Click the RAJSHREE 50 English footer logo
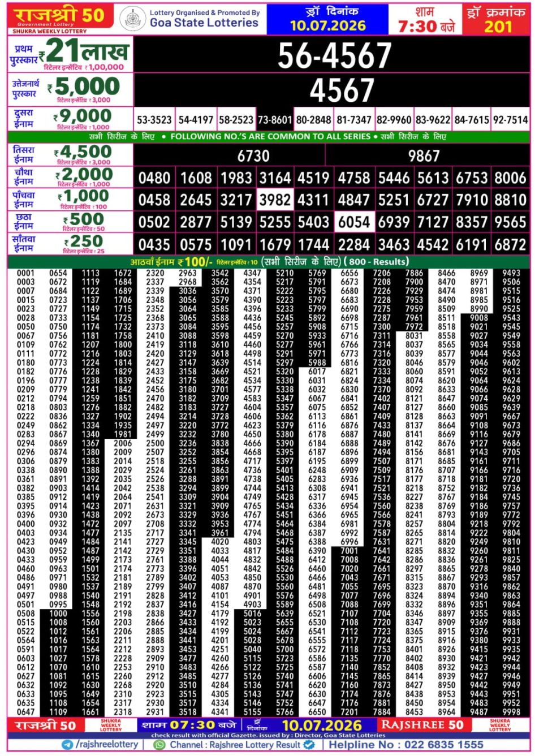Viewport: 535px width, 756px height. (422, 725)
